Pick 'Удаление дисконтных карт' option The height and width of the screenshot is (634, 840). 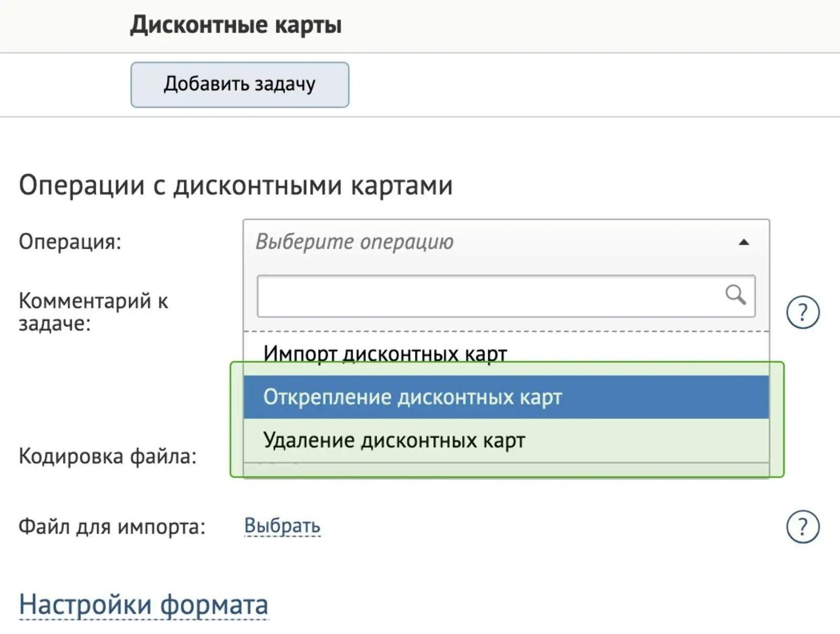point(506,440)
